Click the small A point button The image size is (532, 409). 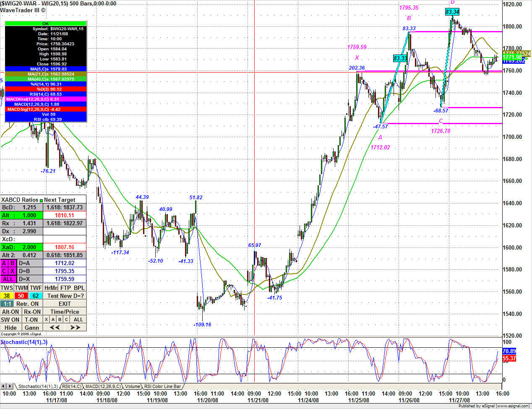[53, 320]
